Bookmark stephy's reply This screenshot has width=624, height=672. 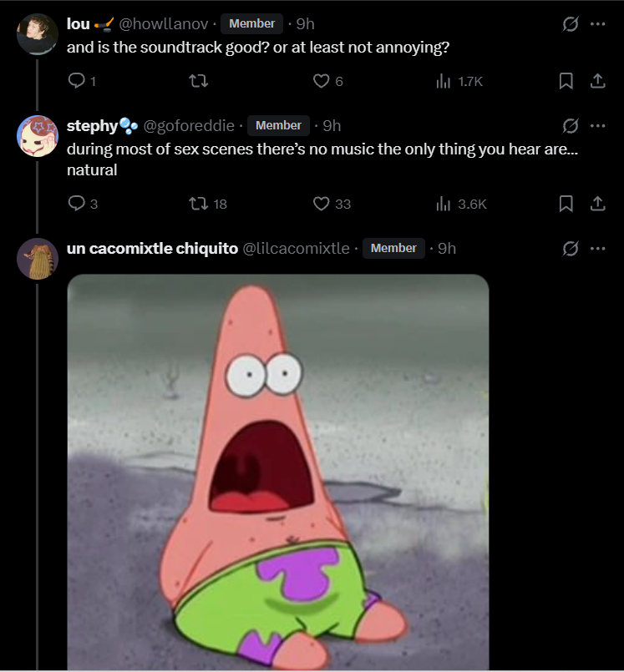coord(567,203)
